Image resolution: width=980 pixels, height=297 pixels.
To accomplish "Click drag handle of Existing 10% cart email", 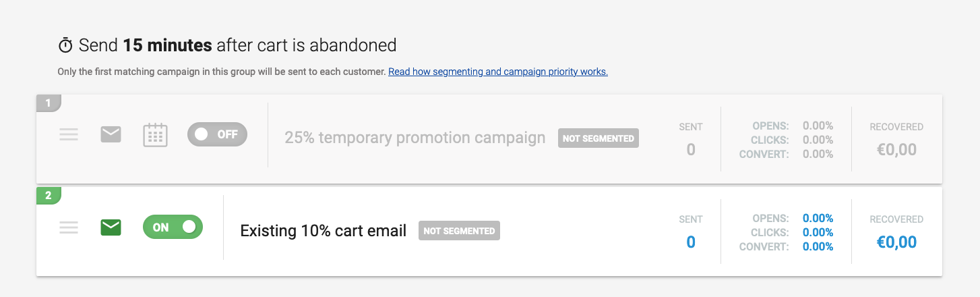I will (x=69, y=228).
